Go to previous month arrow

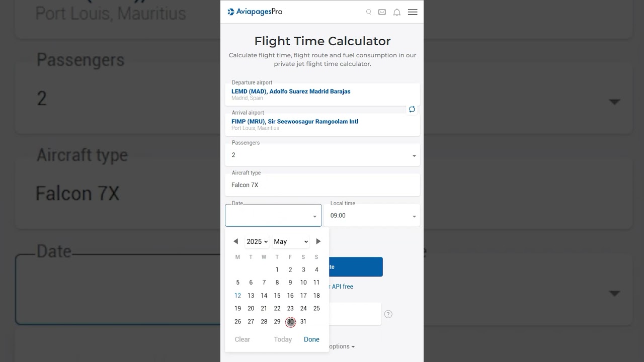click(235, 241)
